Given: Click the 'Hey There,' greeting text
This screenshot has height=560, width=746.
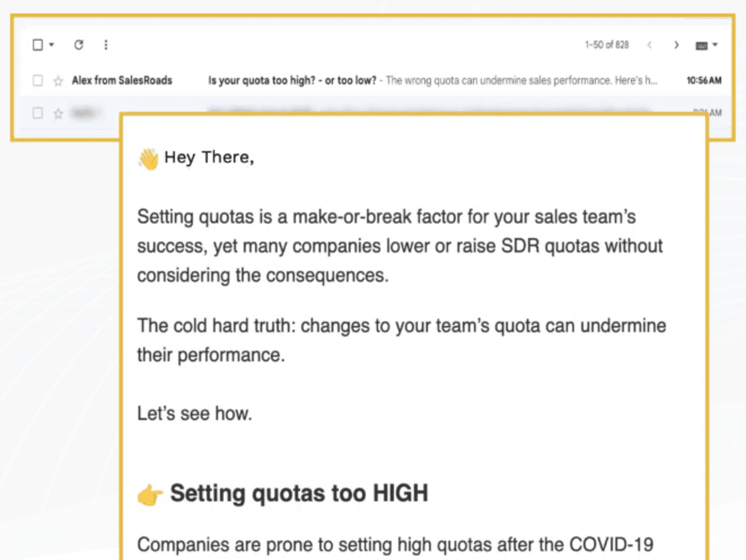Looking at the screenshot, I should click(209, 158).
